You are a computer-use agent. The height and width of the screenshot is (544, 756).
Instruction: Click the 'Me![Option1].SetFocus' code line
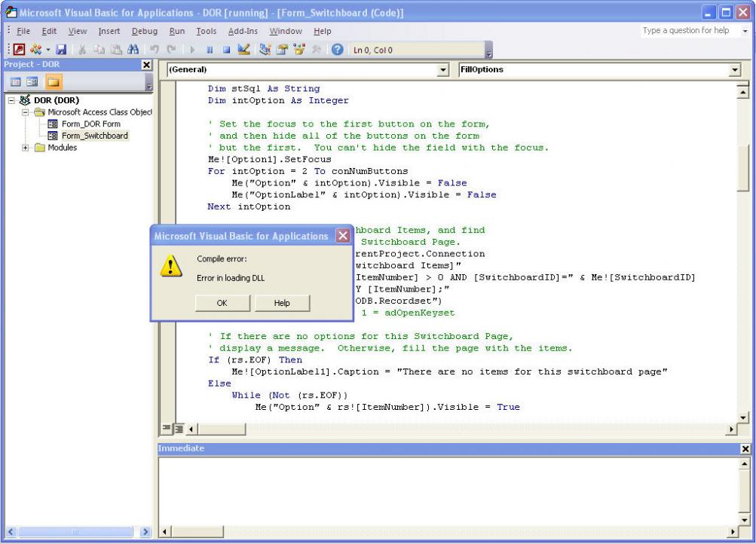[x=270, y=160]
